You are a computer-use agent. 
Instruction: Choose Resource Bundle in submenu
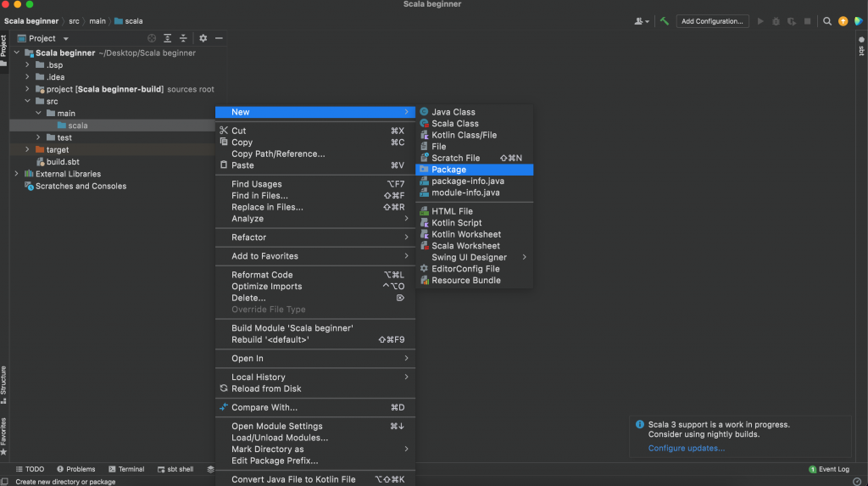click(x=475, y=281)
